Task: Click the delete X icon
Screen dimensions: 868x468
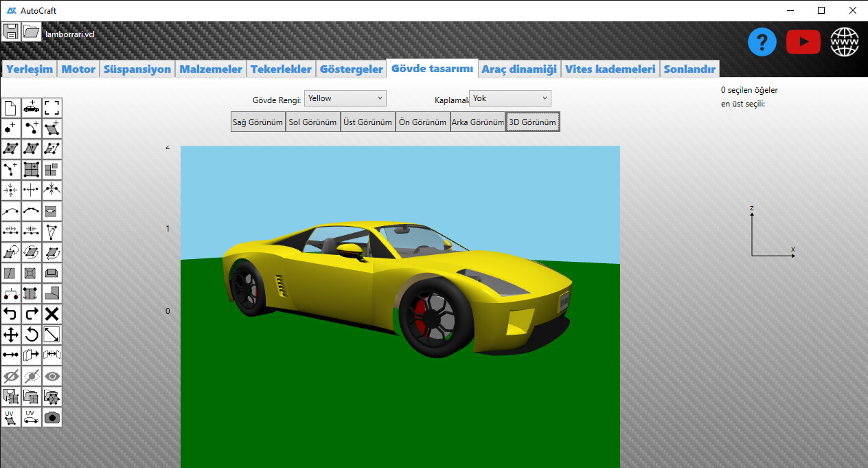Action: coord(52,314)
